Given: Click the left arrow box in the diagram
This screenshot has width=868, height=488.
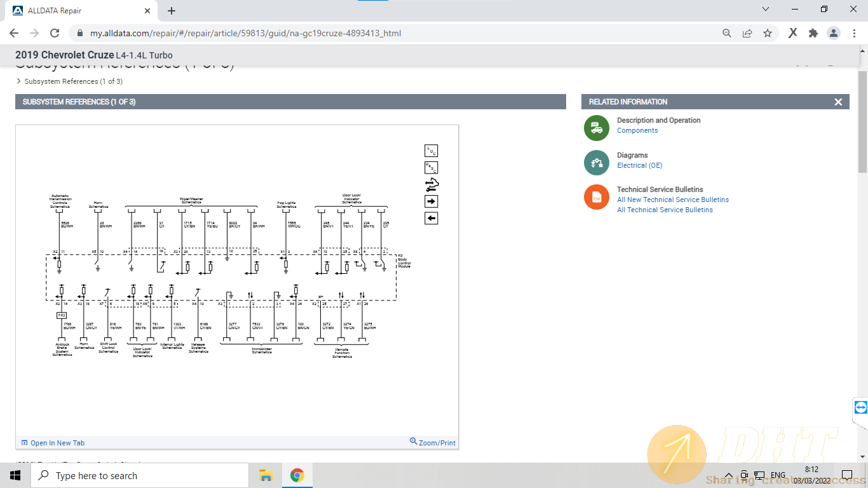Looking at the screenshot, I should click(x=431, y=219).
